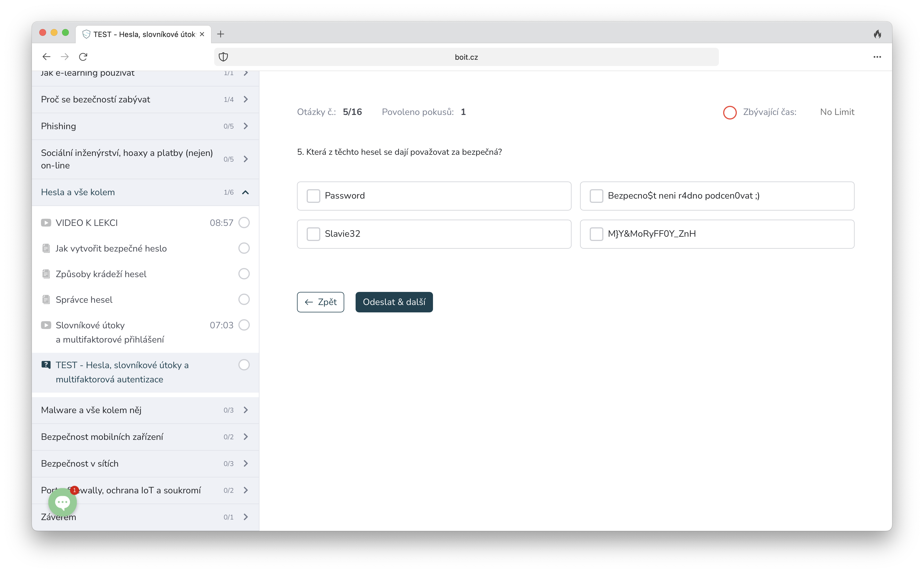The image size is (924, 573).
Task: Expand Sociální inženýrství, hoaxy a platby section
Action: (145, 159)
